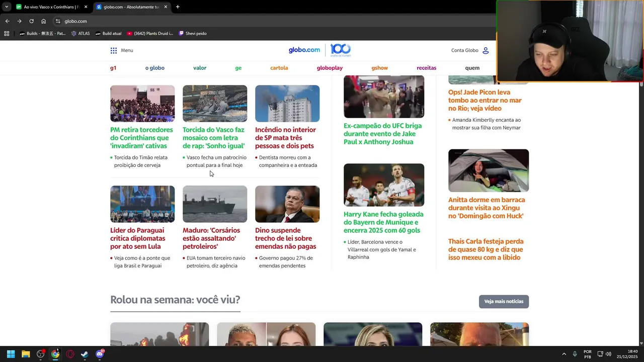This screenshot has height=362, width=644.
Task: Open the bookmarks apps grid icon
Action: pyautogui.click(x=7, y=34)
